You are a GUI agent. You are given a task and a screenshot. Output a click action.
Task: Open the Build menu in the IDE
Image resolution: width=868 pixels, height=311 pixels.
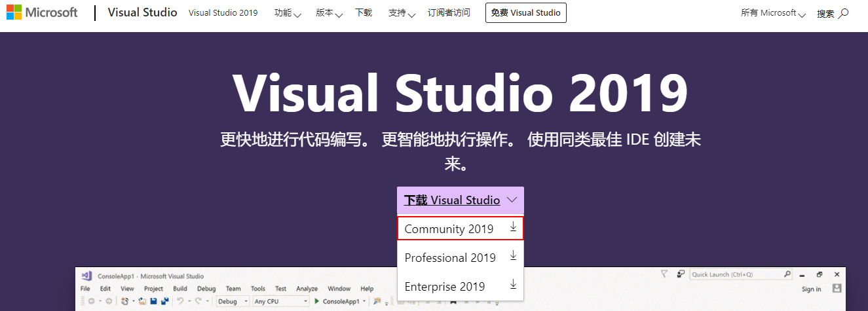click(x=180, y=289)
